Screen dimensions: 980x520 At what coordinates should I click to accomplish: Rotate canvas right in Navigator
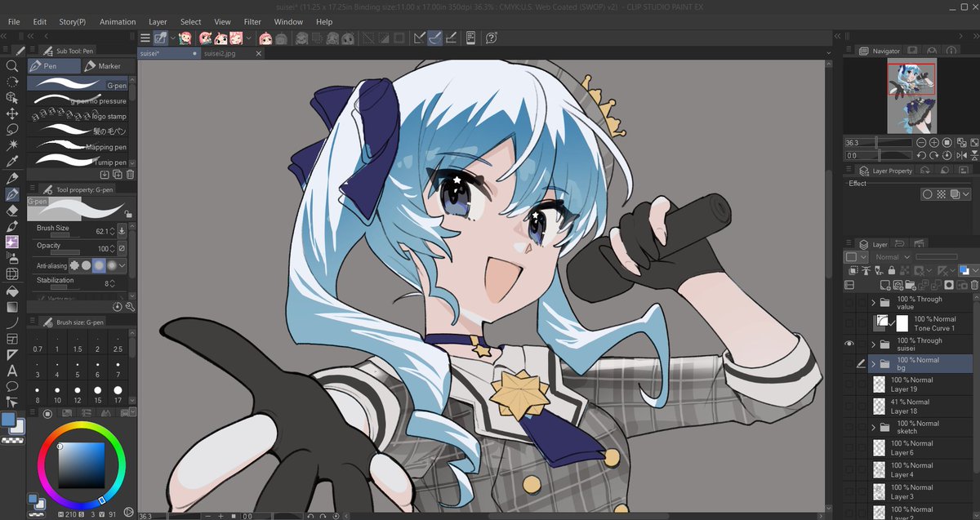point(933,155)
